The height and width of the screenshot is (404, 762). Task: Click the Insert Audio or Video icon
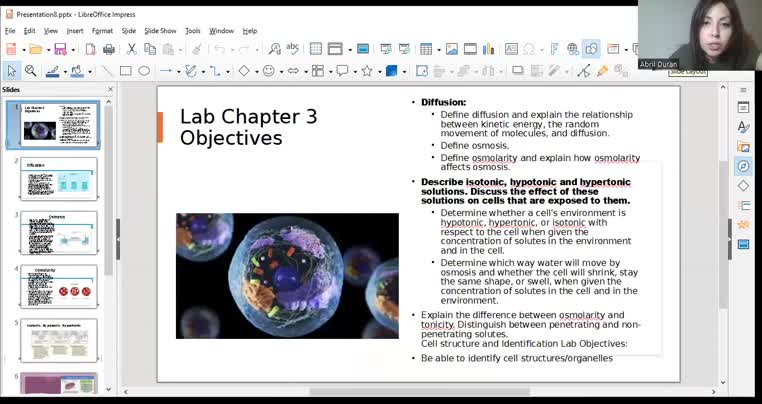click(x=470, y=49)
